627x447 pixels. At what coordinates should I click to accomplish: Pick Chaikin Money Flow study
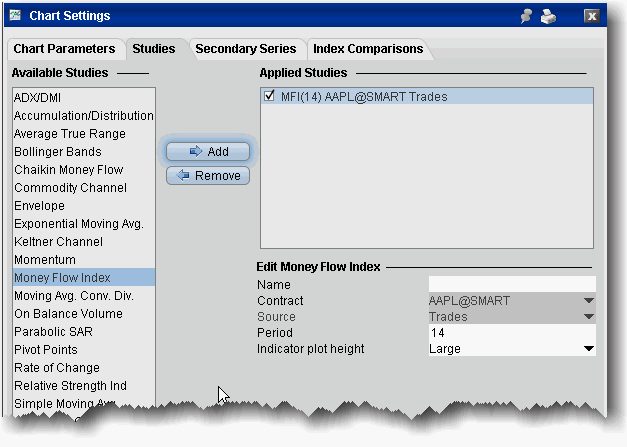click(x=68, y=170)
